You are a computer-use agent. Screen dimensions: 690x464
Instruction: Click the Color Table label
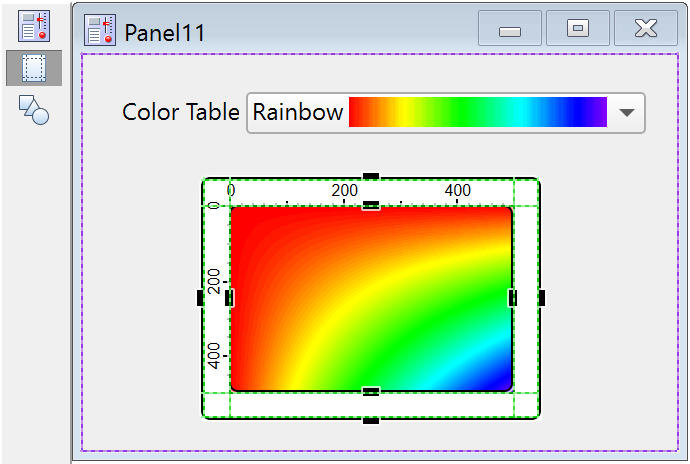click(x=180, y=112)
